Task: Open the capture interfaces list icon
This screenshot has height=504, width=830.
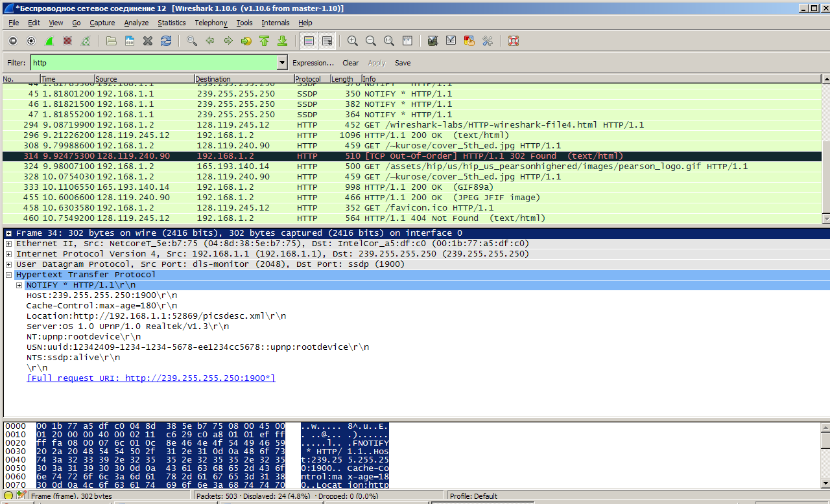Action: pyautogui.click(x=13, y=41)
